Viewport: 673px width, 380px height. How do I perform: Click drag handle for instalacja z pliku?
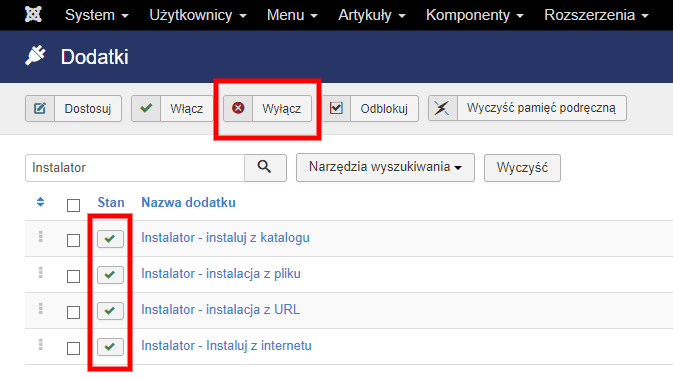[40, 273]
